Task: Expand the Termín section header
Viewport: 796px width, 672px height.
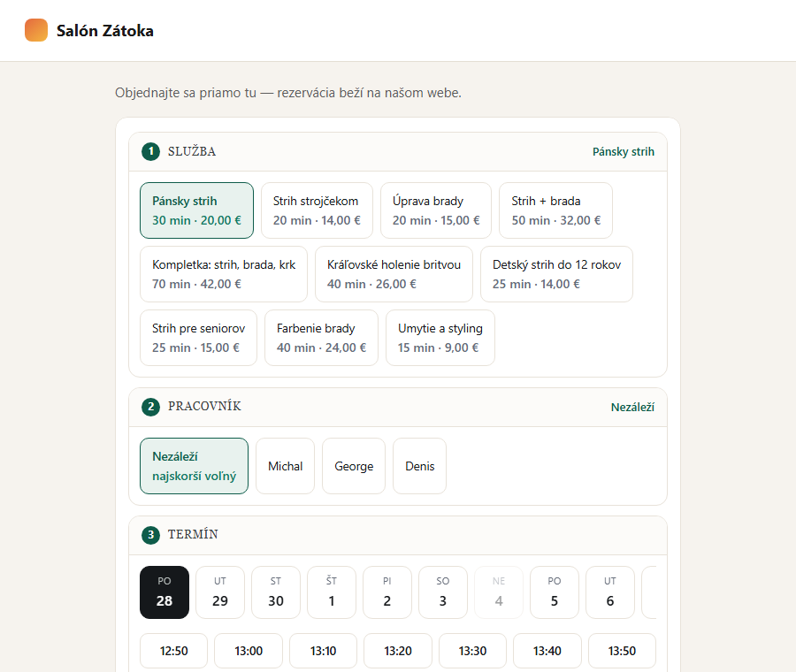Action: [x=398, y=535]
